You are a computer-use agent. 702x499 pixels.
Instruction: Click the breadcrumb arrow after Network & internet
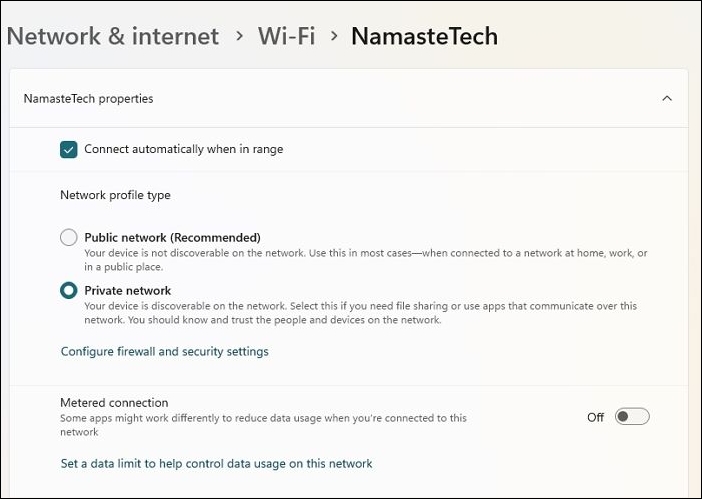[240, 36]
